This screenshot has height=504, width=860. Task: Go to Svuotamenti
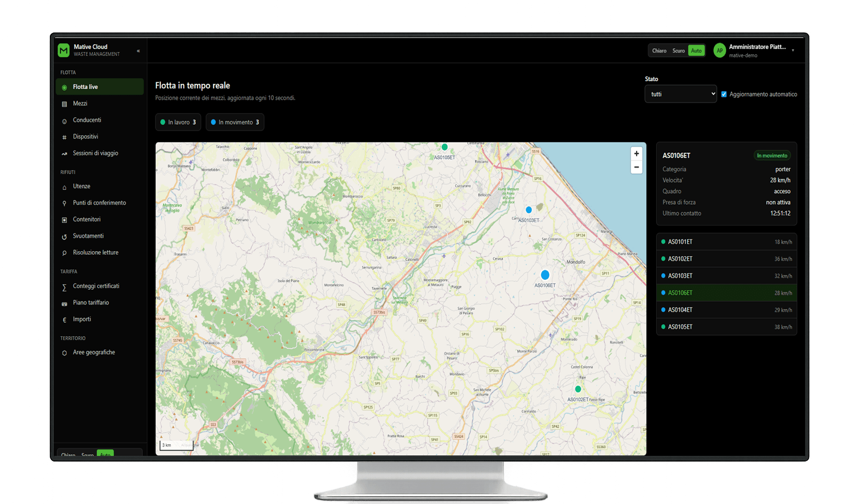[100, 236]
